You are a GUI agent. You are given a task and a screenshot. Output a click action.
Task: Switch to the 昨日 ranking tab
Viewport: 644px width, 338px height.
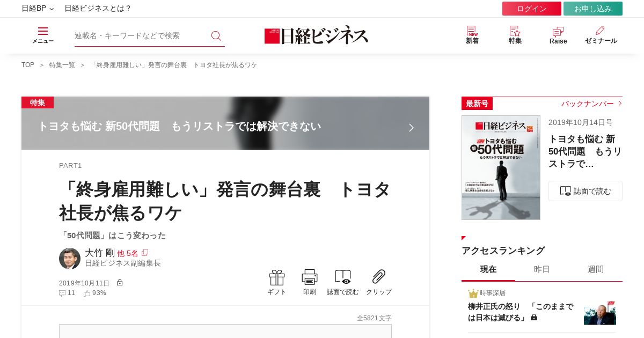pos(542,269)
